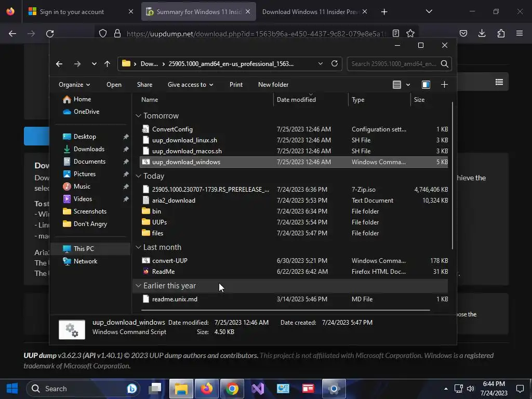
Task: Bookmark this page star icon
Action: coord(410,33)
